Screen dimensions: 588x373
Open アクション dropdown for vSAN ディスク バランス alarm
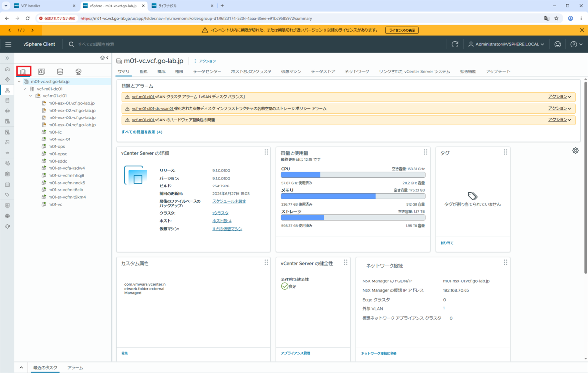(x=560, y=97)
